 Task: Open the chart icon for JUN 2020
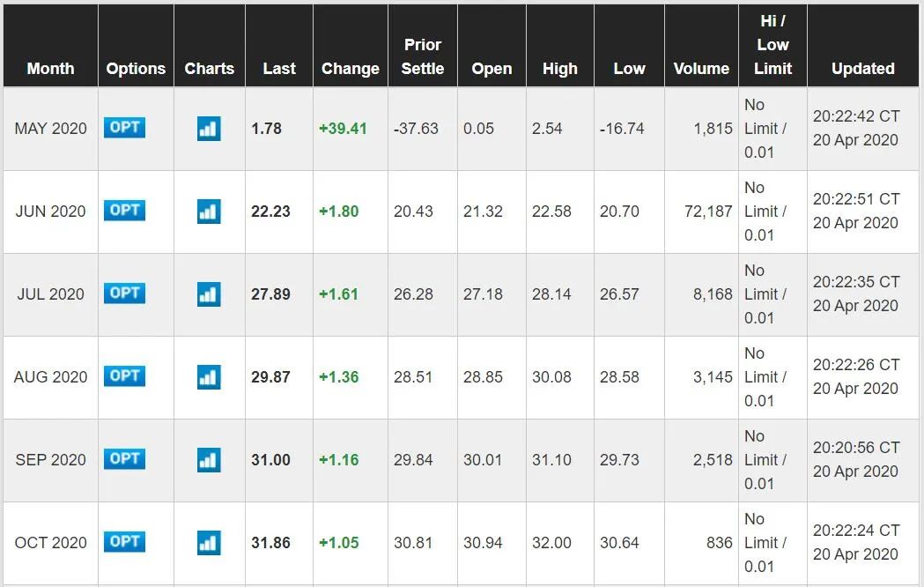209,212
